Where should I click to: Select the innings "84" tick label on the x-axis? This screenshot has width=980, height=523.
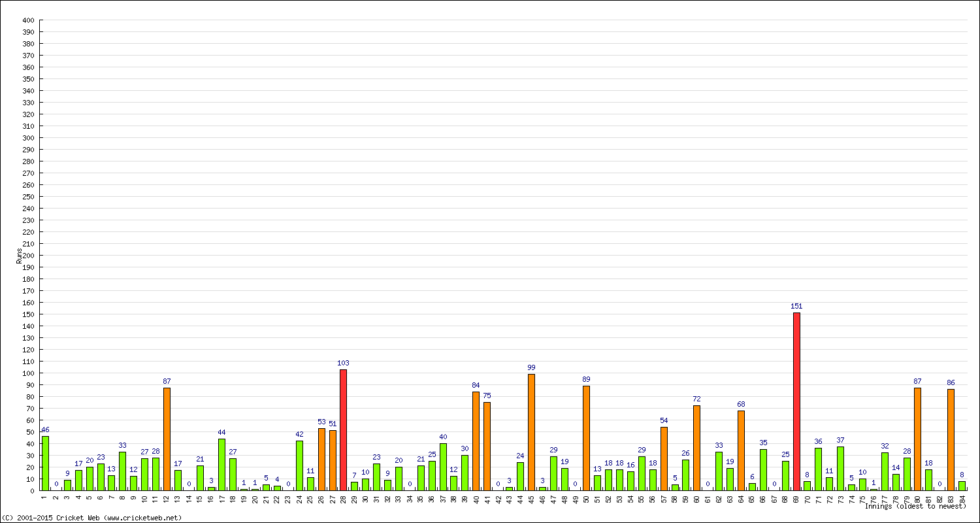pos(962,498)
